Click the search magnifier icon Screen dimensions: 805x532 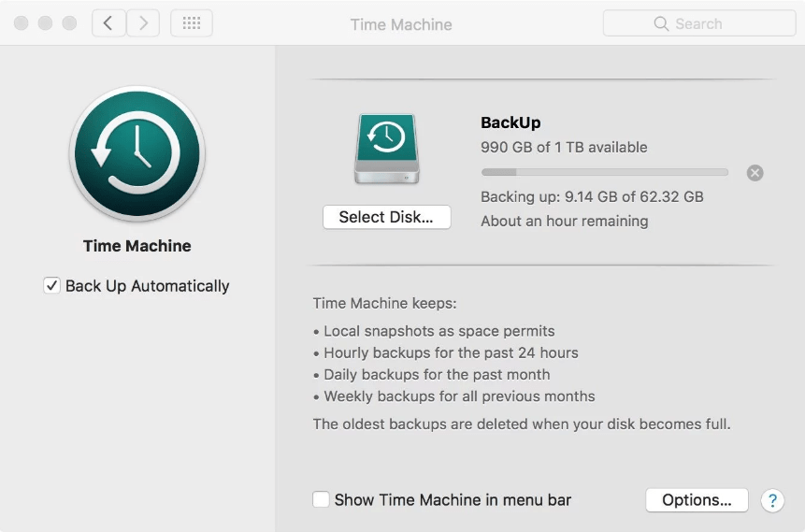(x=661, y=23)
